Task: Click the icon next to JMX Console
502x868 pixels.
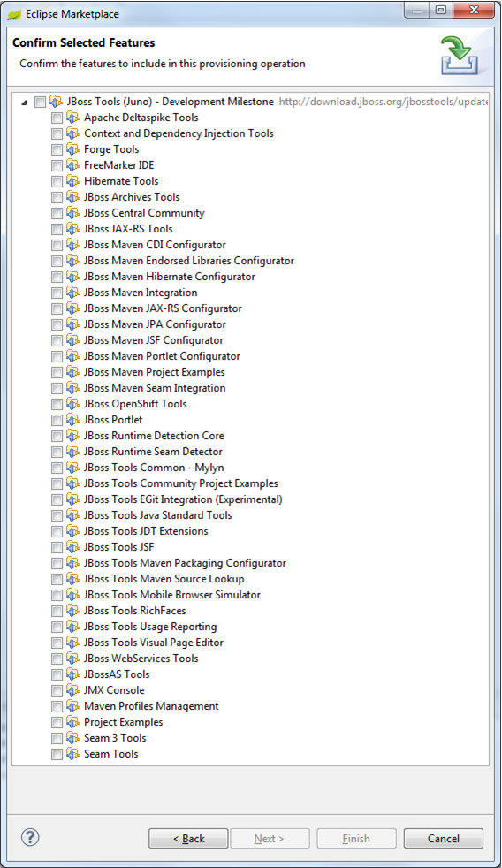Action: point(73,690)
